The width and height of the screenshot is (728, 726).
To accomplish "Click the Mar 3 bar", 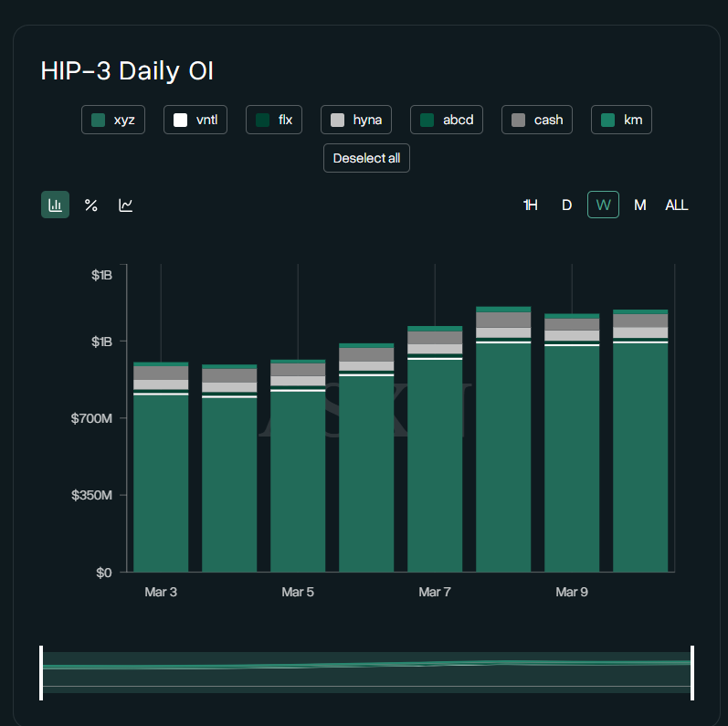I will click(x=161, y=475).
